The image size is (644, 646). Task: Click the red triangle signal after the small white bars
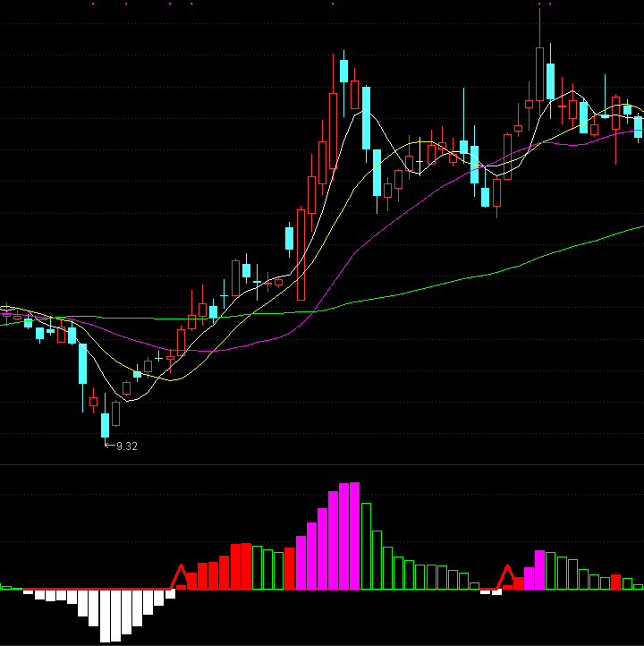(507, 577)
